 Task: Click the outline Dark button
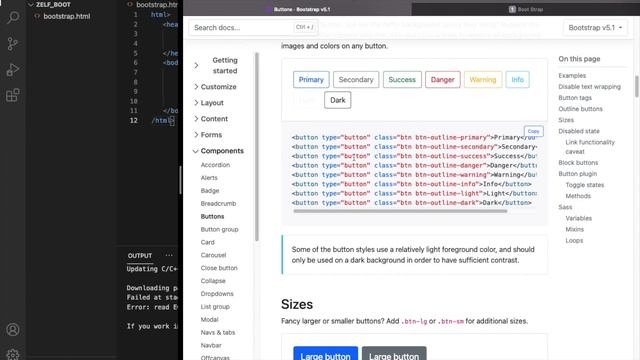pyautogui.click(x=338, y=100)
